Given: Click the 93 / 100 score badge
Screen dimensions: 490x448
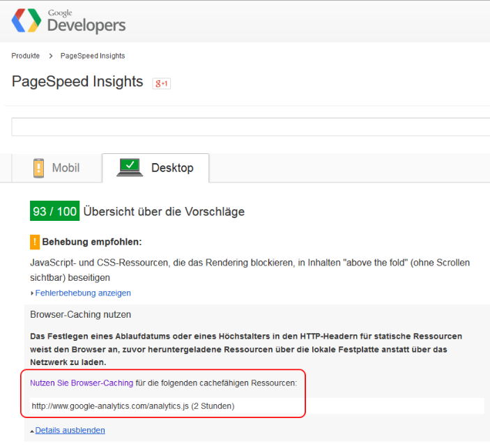Looking at the screenshot, I should tap(54, 211).
